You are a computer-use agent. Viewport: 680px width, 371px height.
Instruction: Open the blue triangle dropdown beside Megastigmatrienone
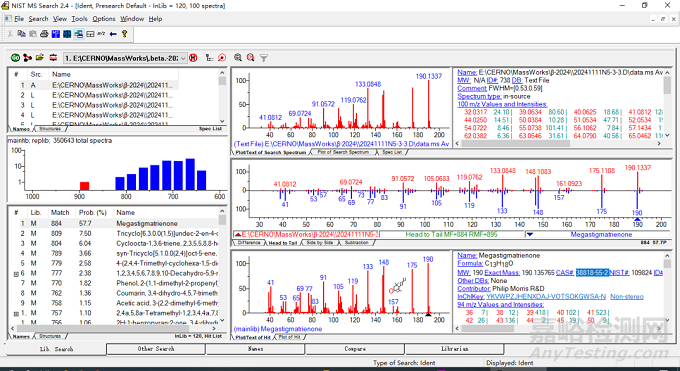click(530, 235)
